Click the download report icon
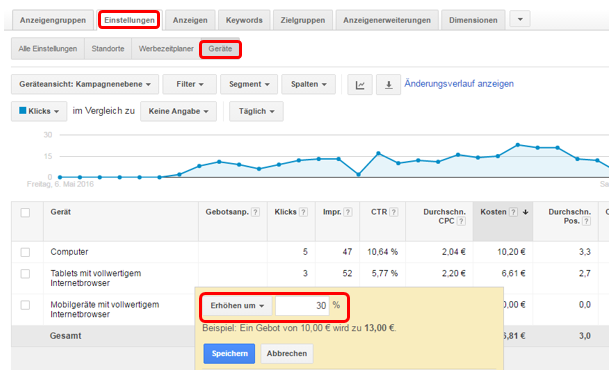This screenshot has width=616, height=370. (x=389, y=84)
